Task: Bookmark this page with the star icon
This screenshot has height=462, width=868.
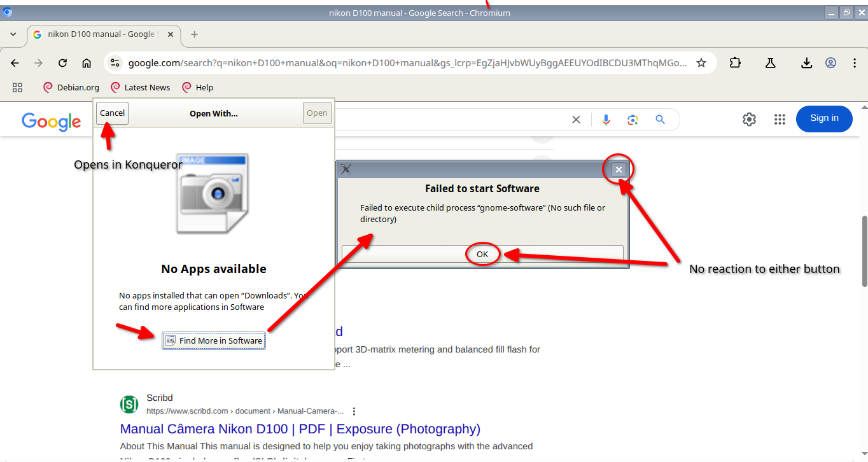Action: point(701,63)
